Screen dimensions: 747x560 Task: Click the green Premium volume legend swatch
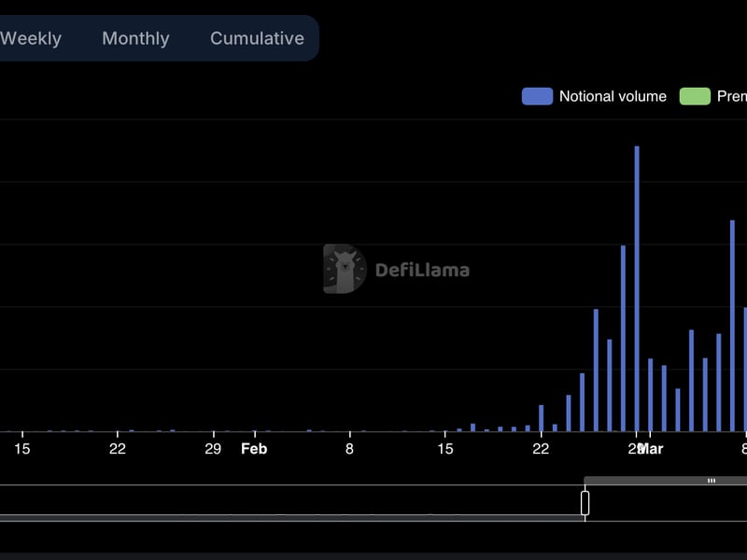click(x=695, y=96)
